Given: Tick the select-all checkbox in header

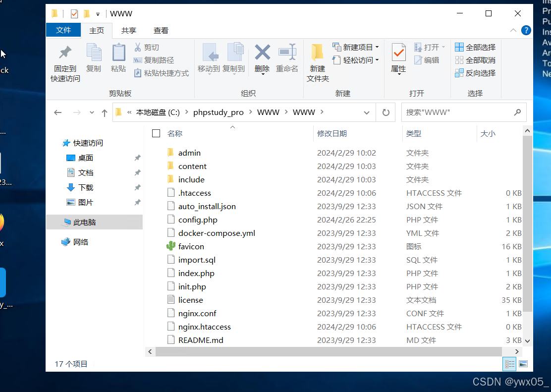Looking at the screenshot, I should 156,134.
